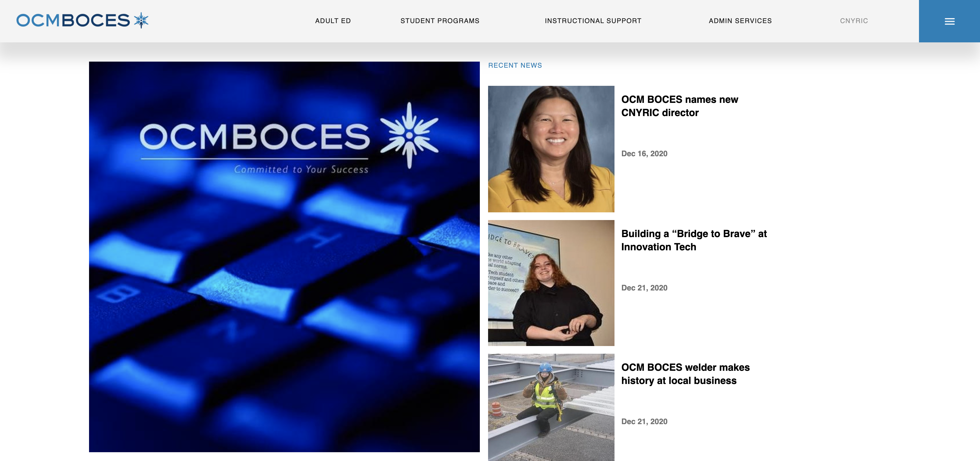Open the welder makes history article
This screenshot has height=461, width=980.
click(685, 374)
